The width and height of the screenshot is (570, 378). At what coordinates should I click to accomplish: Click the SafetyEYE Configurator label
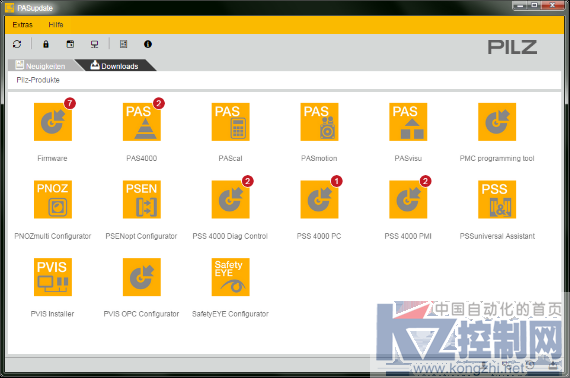230,314
